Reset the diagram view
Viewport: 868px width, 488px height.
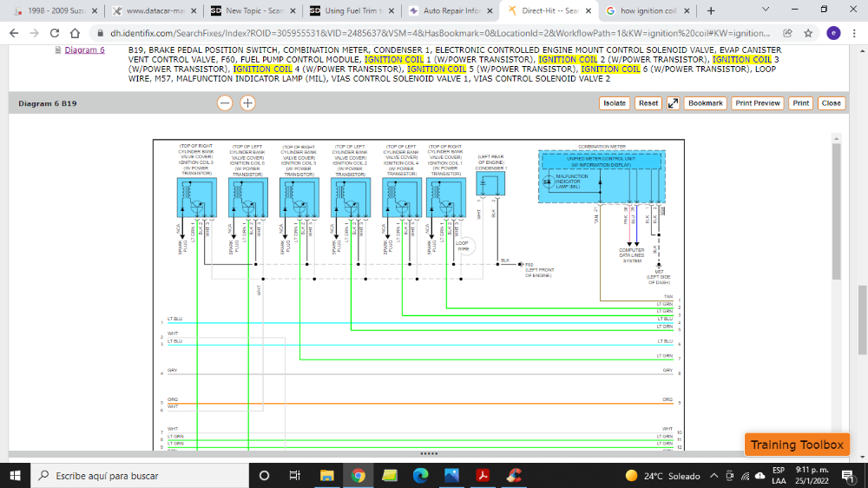pyautogui.click(x=648, y=103)
